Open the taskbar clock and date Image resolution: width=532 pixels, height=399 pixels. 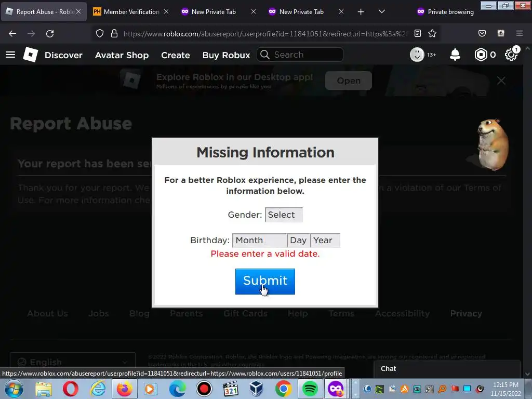[506, 389]
